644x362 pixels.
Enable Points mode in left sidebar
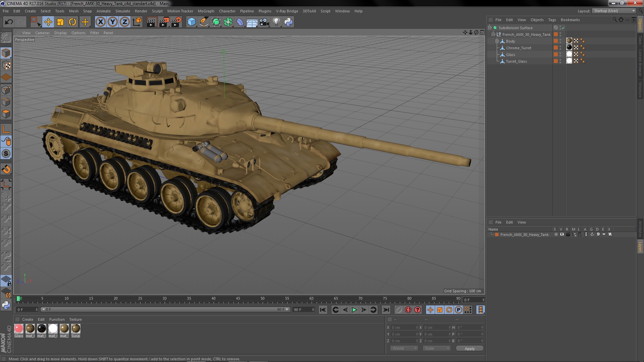6,89
